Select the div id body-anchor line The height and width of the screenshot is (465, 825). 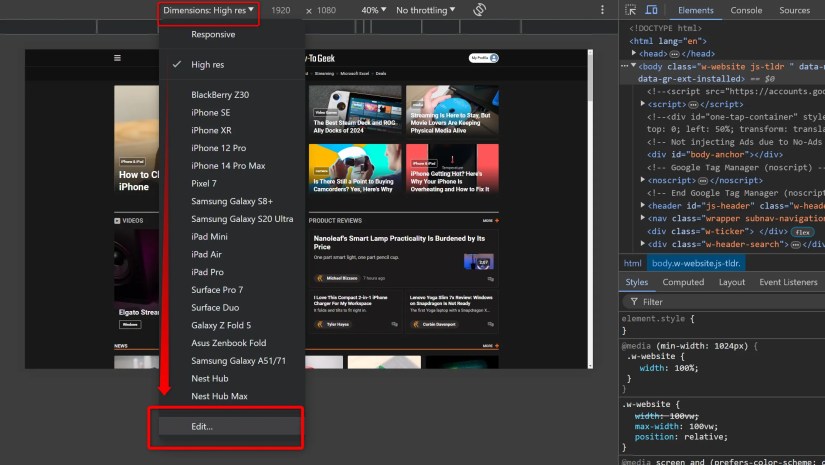point(715,155)
